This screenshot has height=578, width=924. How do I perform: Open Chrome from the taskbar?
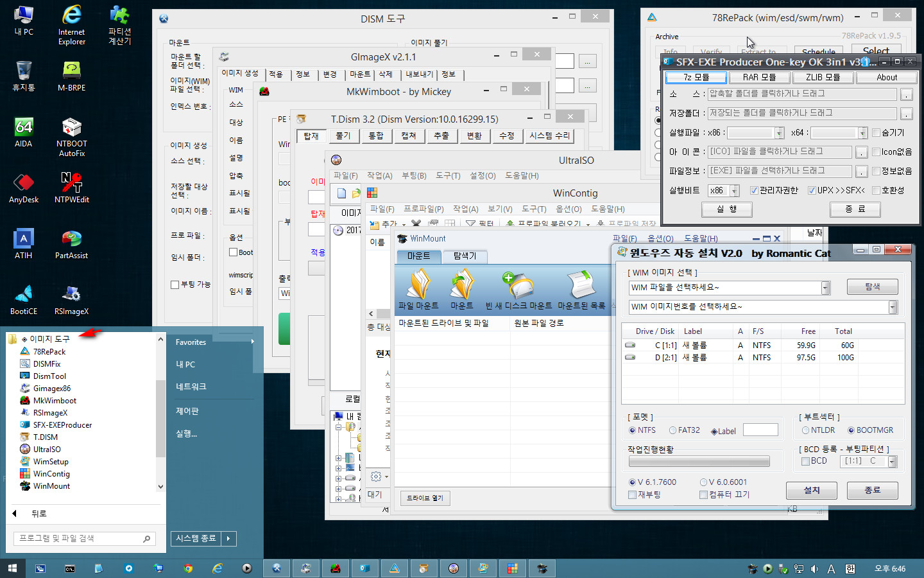point(188,568)
